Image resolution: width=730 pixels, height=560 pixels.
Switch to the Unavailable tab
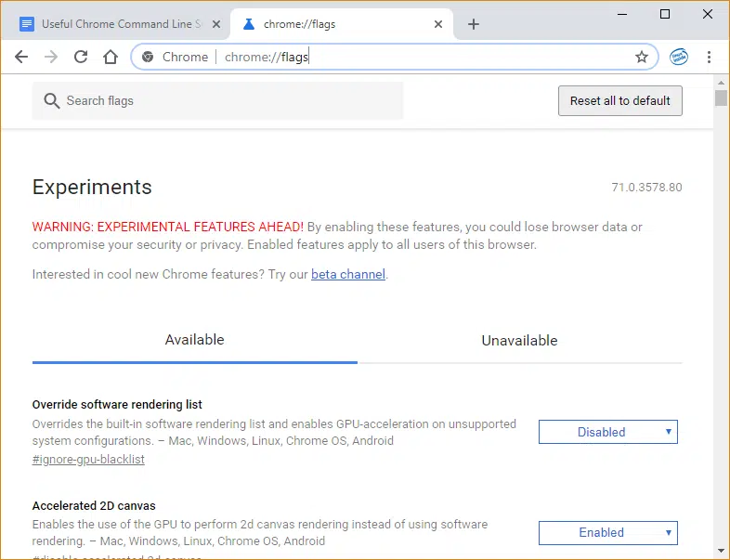tap(519, 341)
